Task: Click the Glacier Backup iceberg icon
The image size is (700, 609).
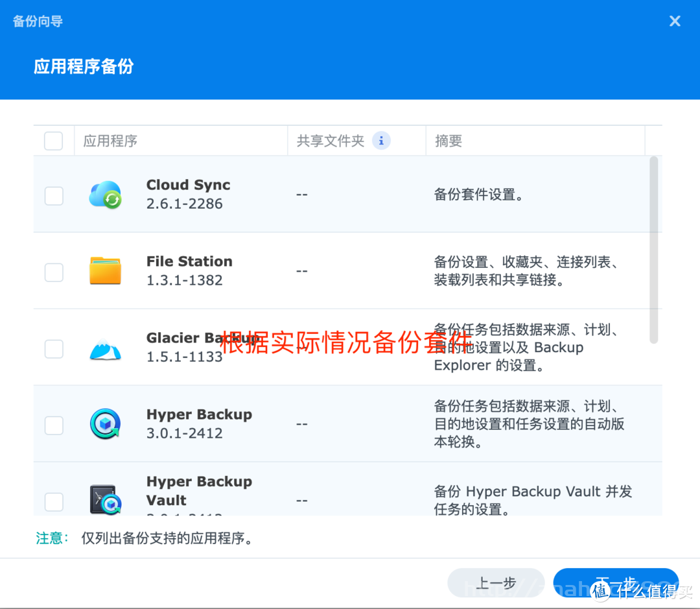Action: [106, 350]
